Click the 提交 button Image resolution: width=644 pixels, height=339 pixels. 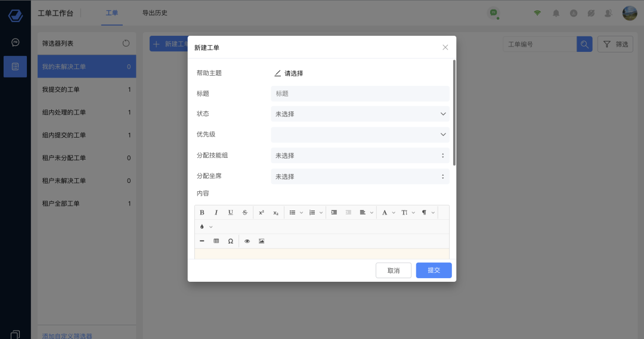[x=434, y=270]
